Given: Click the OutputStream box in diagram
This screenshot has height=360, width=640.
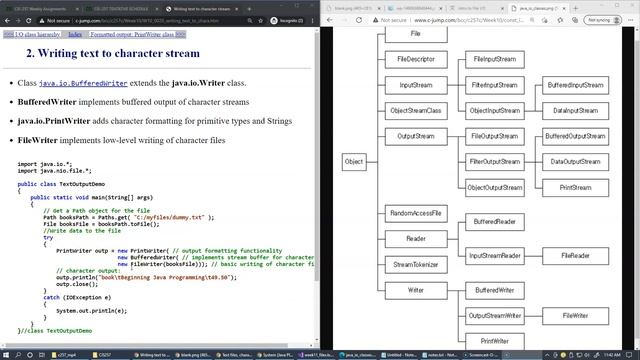Looking at the screenshot, I should 416,136.
